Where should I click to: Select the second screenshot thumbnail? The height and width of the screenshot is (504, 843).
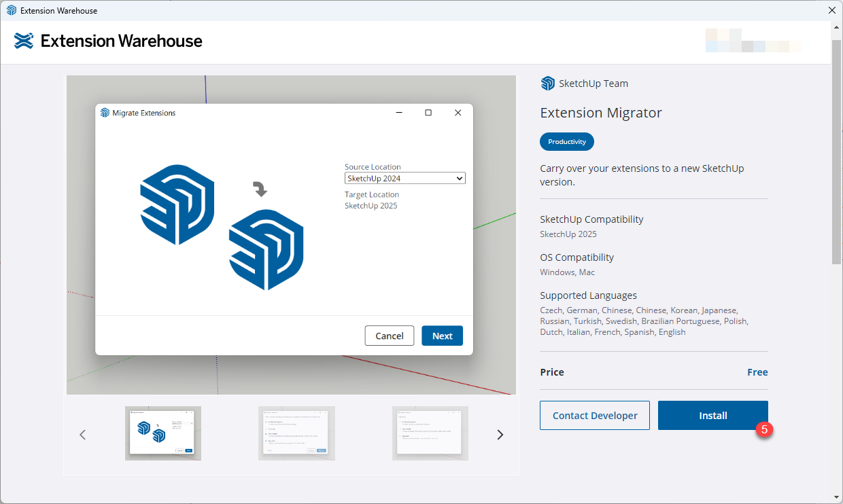click(x=296, y=433)
